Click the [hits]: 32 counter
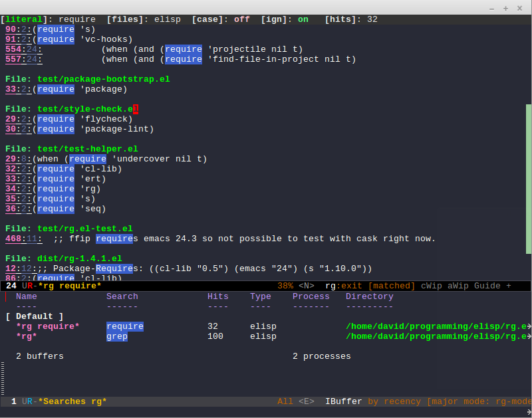Screen dimensions: 532x418 point(351,19)
